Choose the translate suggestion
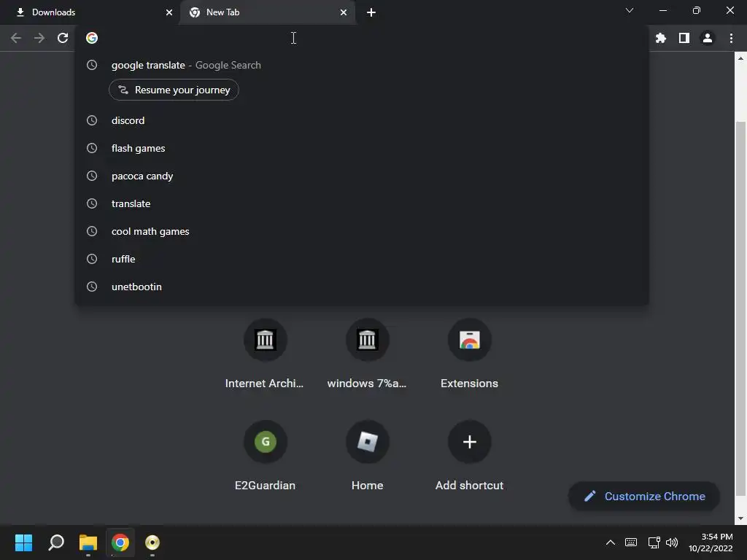747x560 pixels. coord(362,203)
